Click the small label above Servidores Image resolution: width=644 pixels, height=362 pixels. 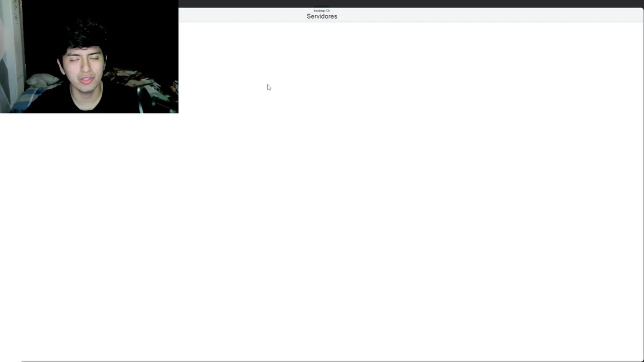pos(322,11)
